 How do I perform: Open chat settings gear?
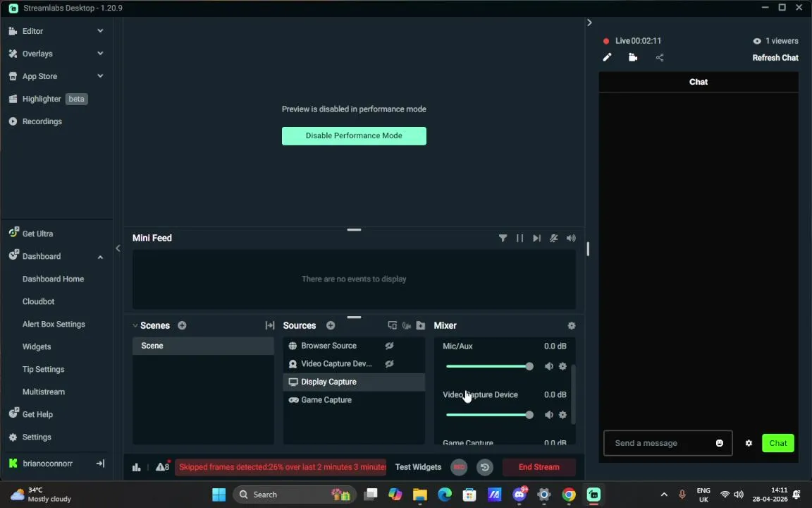pyautogui.click(x=749, y=443)
